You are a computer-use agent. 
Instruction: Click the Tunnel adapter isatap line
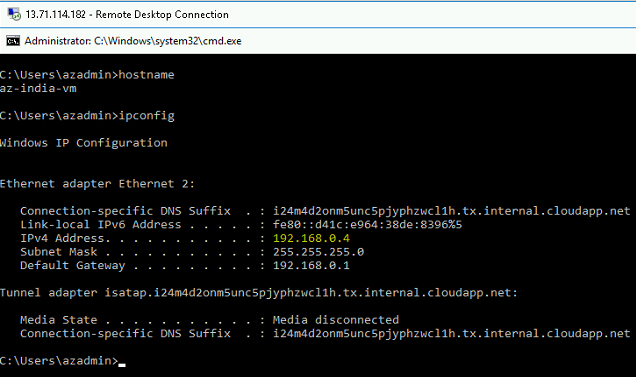pos(259,293)
